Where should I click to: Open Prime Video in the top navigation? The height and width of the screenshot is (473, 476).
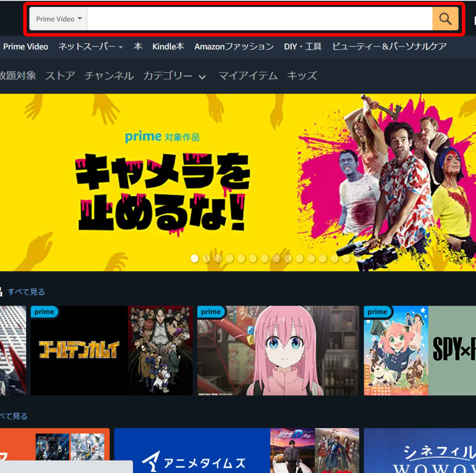pyautogui.click(x=26, y=46)
